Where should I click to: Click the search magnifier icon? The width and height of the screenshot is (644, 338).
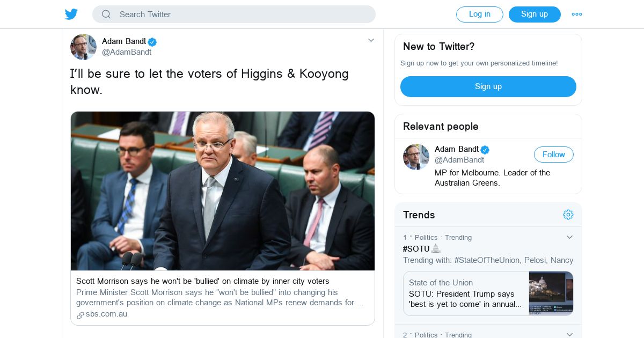pos(106,14)
